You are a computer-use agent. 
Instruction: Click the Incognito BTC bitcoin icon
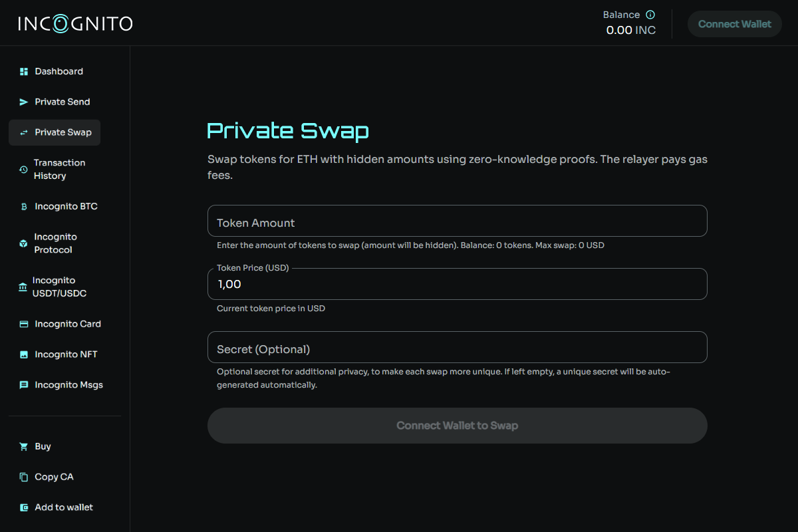click(24, 207)
